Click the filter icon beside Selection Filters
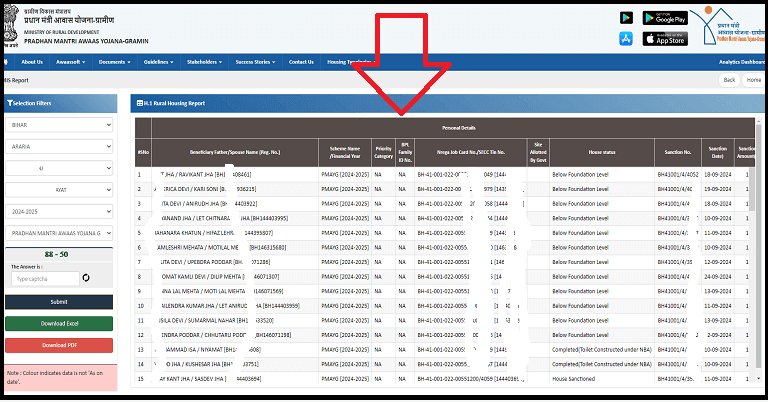Viewport: 768px width, 402px height. (9, 103)
